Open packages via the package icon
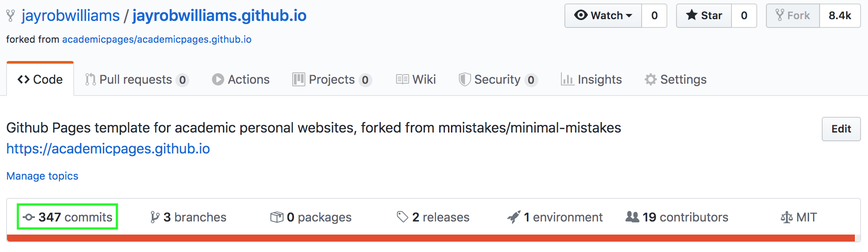The width and height of the screenshot is (868, 252). [x=277, y=217]
